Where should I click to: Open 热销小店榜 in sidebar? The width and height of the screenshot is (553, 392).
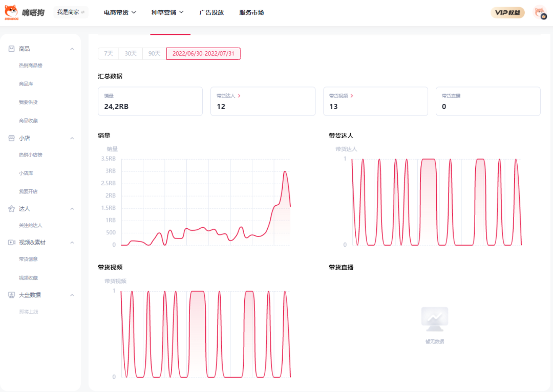pyautogui.click(x=31, y=155)
